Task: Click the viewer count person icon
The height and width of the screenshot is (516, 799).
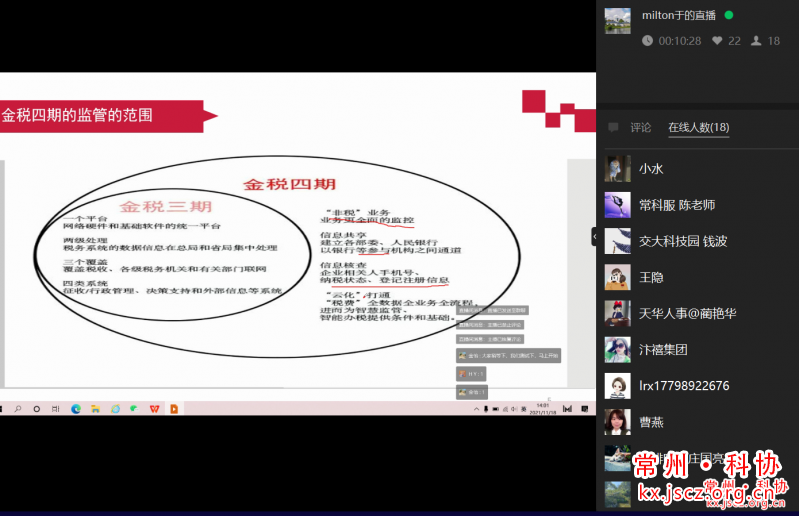Action: [x=756, y=41]
